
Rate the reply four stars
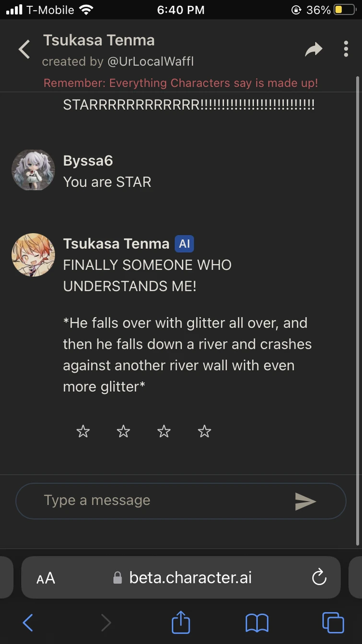(x=204, y=432)
